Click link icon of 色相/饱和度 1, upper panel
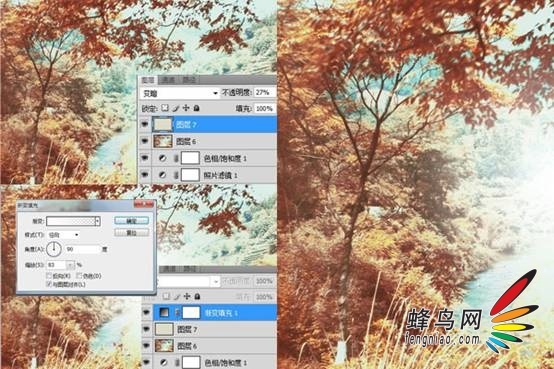 pos(176,158)
